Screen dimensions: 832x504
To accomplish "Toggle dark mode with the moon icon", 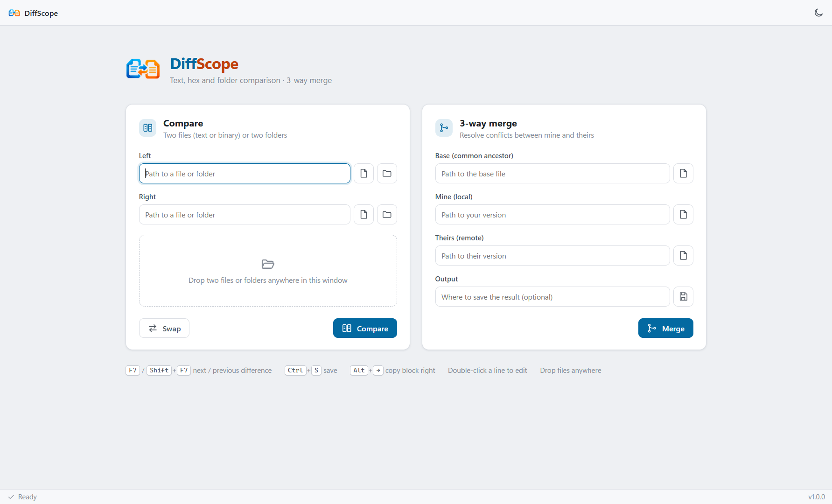I will pyautogui.click(x=818, y=13).
